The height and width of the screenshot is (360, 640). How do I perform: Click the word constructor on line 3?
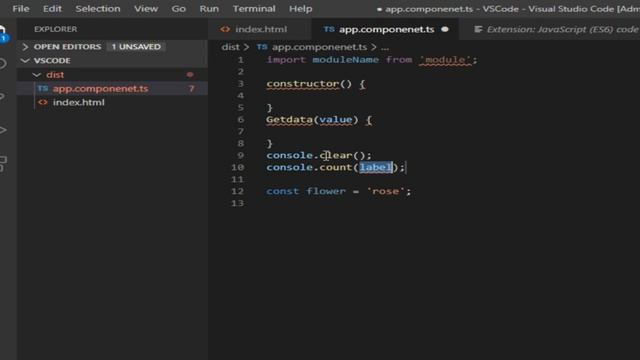(x=303, y=84)
